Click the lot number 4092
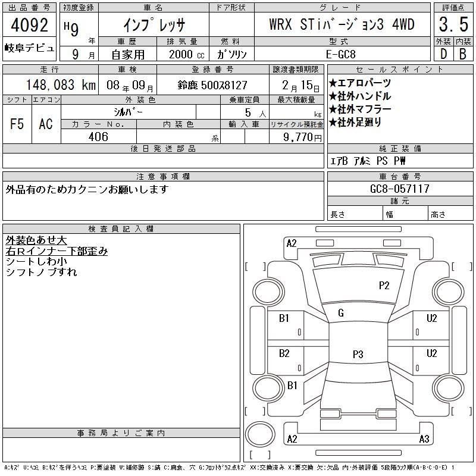 (x=29, y=25)
